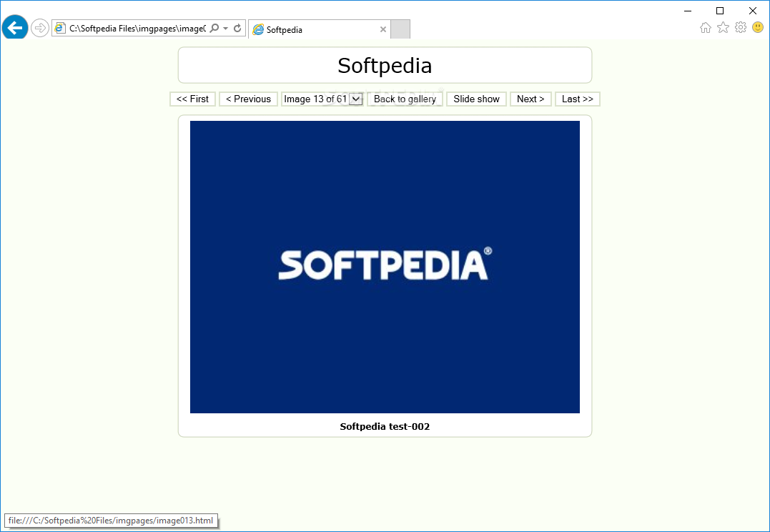Click the Softpedia test-002 caption

click(x=385, y=426)
